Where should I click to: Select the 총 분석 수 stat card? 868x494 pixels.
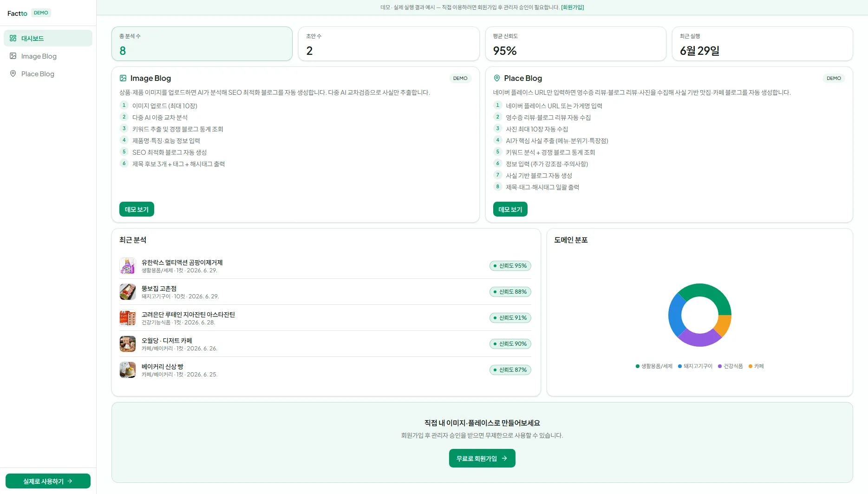click(x=202, y=44)
